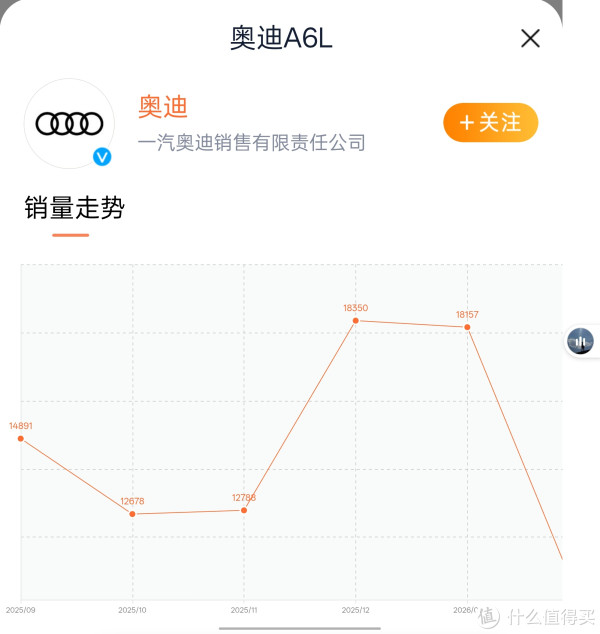Select the 12788 data point
The height and width of the screenshot is (634, 600).
pos(244,510)
